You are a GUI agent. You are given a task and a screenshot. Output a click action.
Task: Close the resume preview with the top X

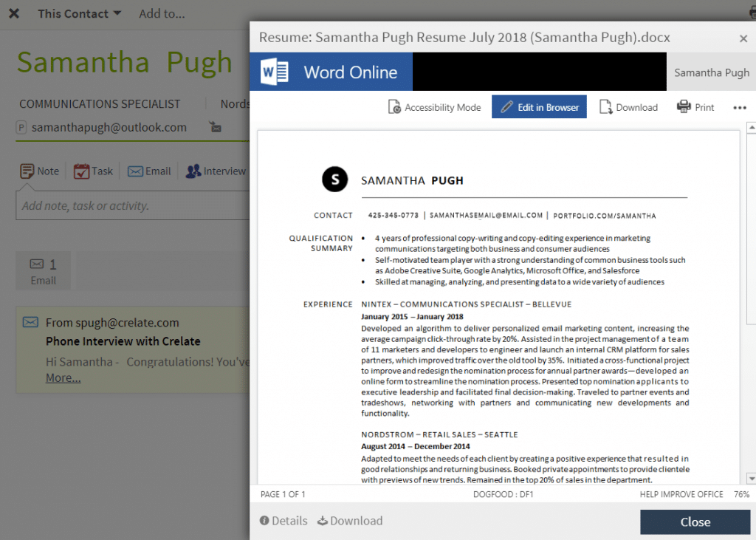[x=743, y=38]
